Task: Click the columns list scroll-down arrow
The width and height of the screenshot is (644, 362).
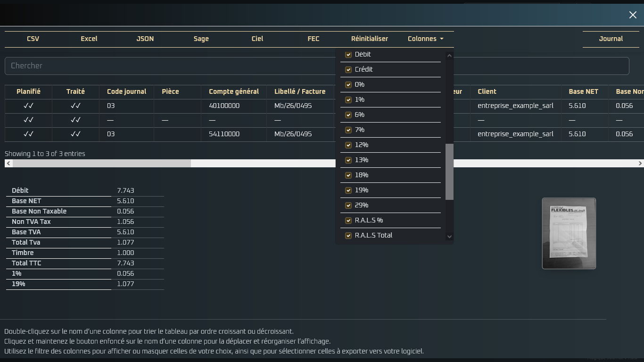Action: pyautogui.click(x=449, y=237)
